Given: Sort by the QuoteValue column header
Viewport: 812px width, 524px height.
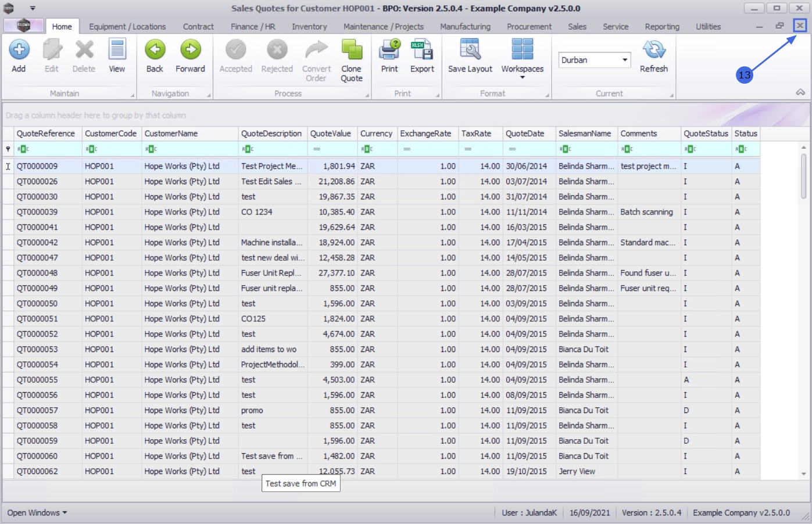Looking at the screenshot, I should pos(330,134).
